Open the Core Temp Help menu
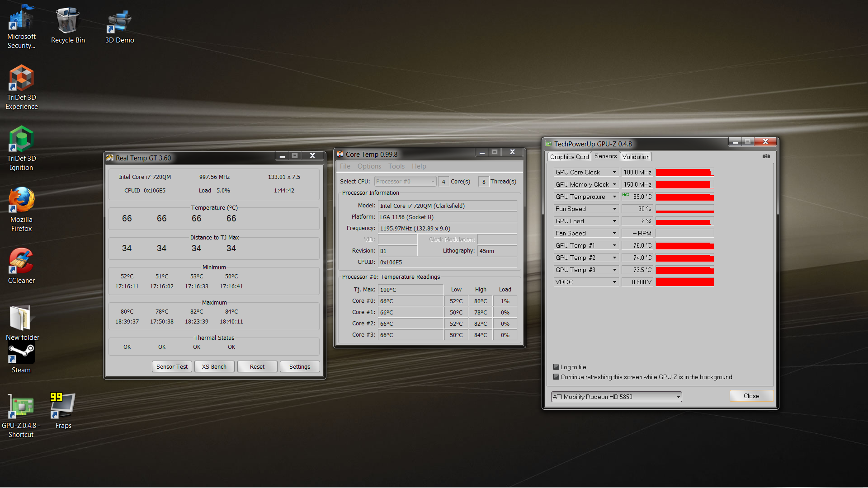This screenshot has width=868, height=488. click(419, 166)
